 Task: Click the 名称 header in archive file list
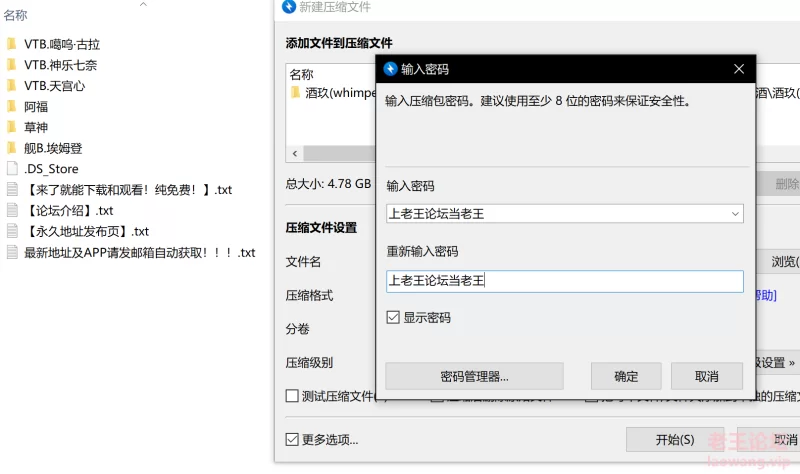[x=302, y=74]
